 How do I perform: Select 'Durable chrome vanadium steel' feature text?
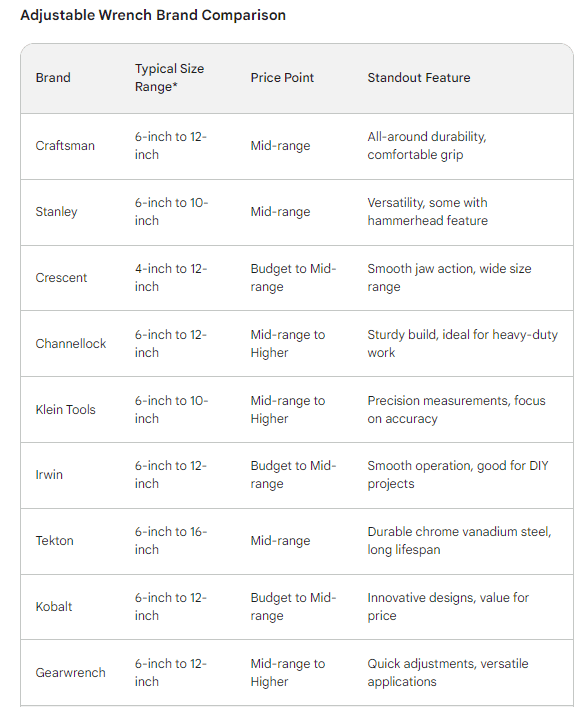point(458,532)
